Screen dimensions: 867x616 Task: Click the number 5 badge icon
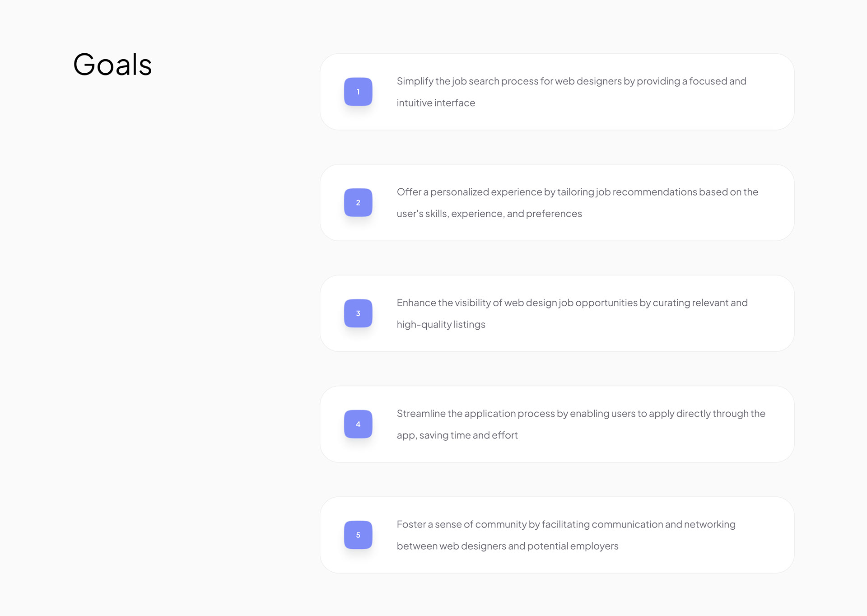point(358,535)
